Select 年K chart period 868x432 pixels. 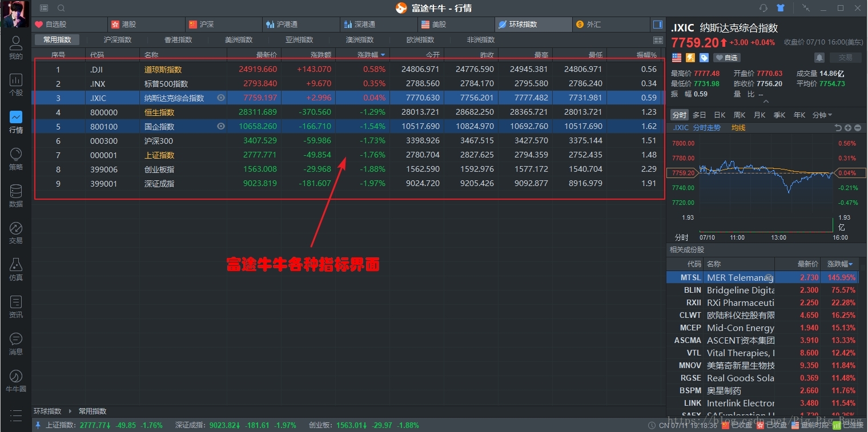point(799,115)
